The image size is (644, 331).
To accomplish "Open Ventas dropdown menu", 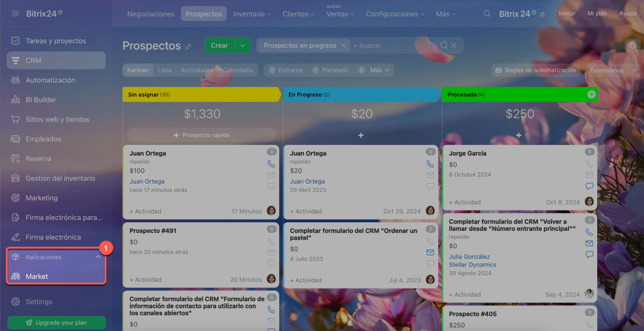I will (x=341, y=14).
